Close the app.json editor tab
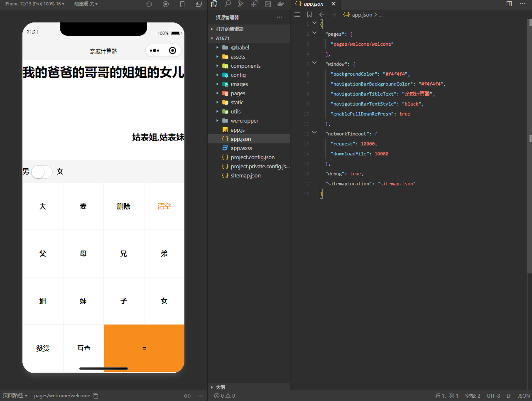532x401 pixels. click(x=333, y=4)
